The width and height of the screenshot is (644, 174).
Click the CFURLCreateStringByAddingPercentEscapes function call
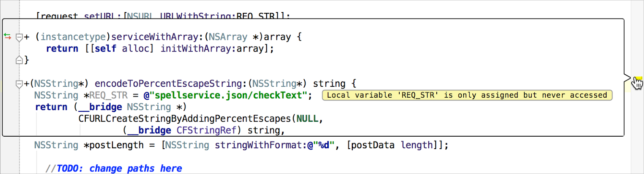[x=184, y=119]
